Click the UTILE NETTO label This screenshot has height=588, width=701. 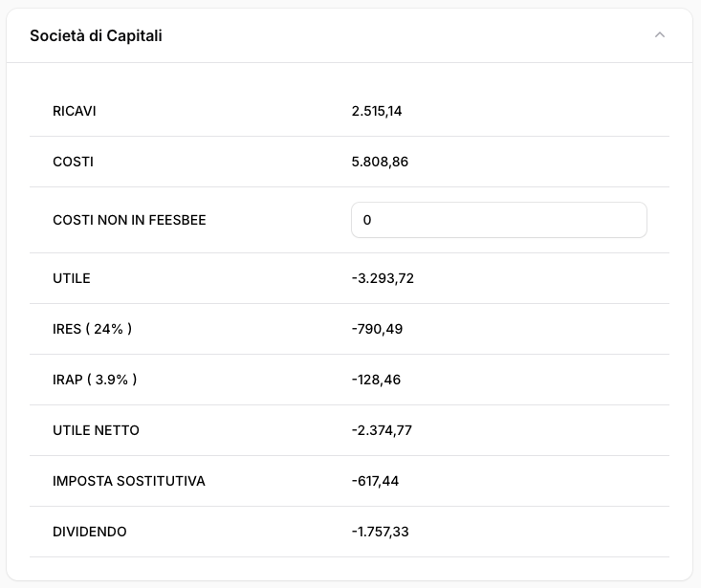(x=96, y=430)
